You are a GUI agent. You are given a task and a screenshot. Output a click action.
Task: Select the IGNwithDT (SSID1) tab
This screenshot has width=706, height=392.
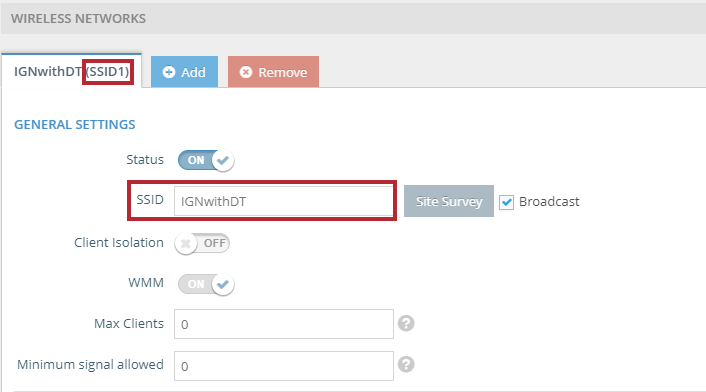click(x=72, y=72)
